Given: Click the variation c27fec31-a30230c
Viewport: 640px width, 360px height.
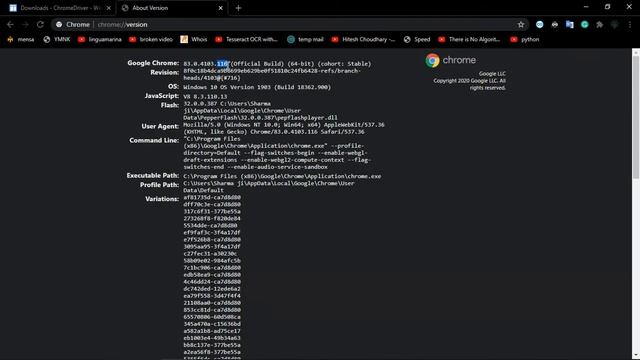Looking at the screenshot, I should [x=210, y=253].
